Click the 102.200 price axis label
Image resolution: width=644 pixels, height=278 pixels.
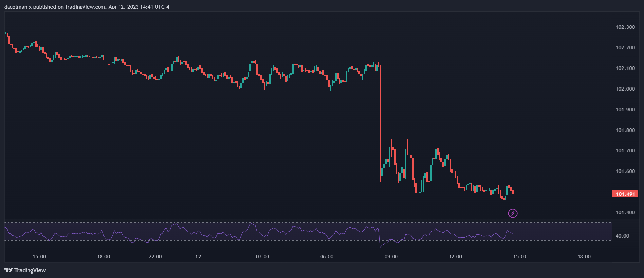(x=625, y=48)
